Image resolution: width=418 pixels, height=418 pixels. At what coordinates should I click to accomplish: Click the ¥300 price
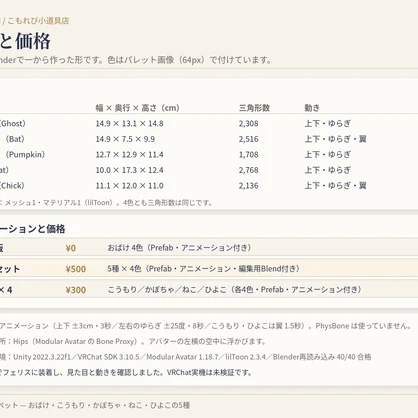tap(76, 290)
